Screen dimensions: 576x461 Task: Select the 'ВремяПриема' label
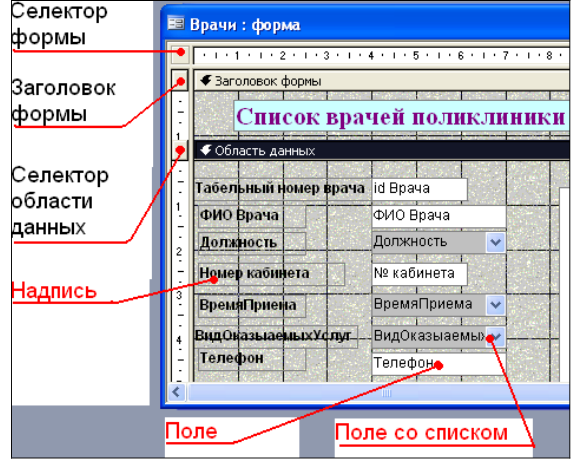(252, 305)
